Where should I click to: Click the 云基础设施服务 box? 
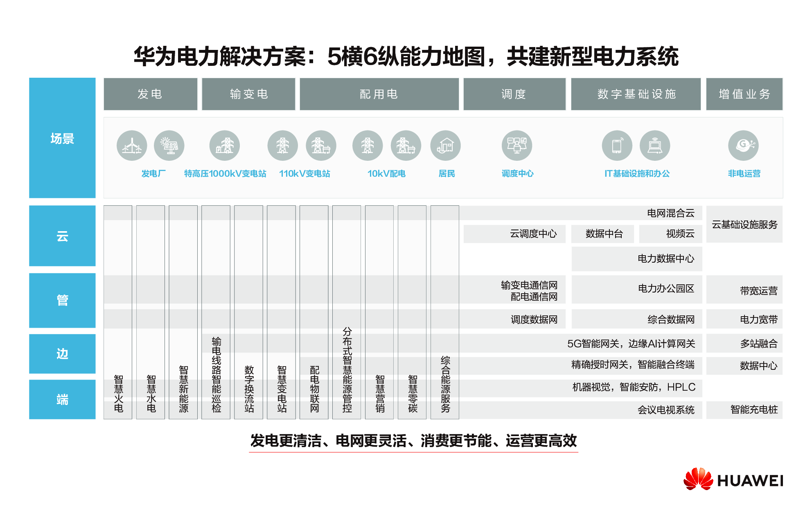[x=744, y=225]
